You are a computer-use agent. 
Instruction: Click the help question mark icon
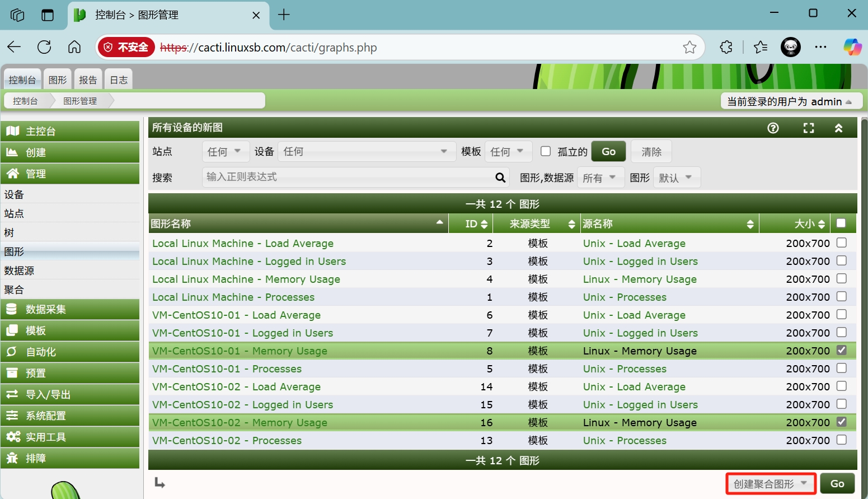click(773, 128)
